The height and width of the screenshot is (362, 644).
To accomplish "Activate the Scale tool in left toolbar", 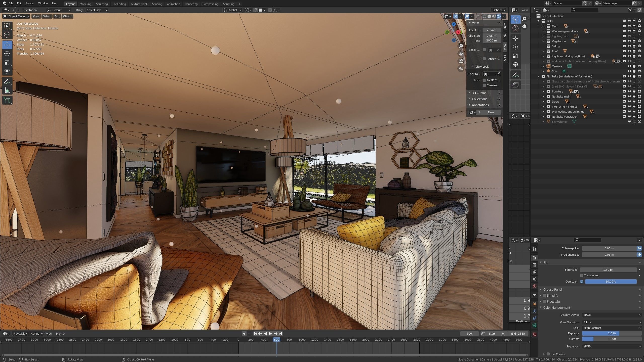I will pyautogui.click(x=7, y=62).
